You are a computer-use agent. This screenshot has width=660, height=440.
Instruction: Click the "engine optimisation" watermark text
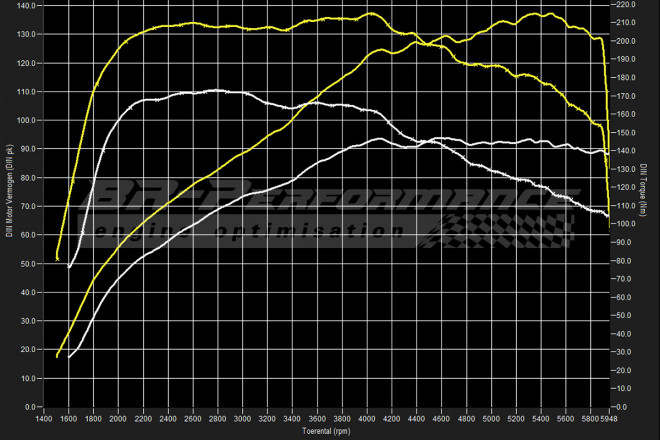coord(250,231)
